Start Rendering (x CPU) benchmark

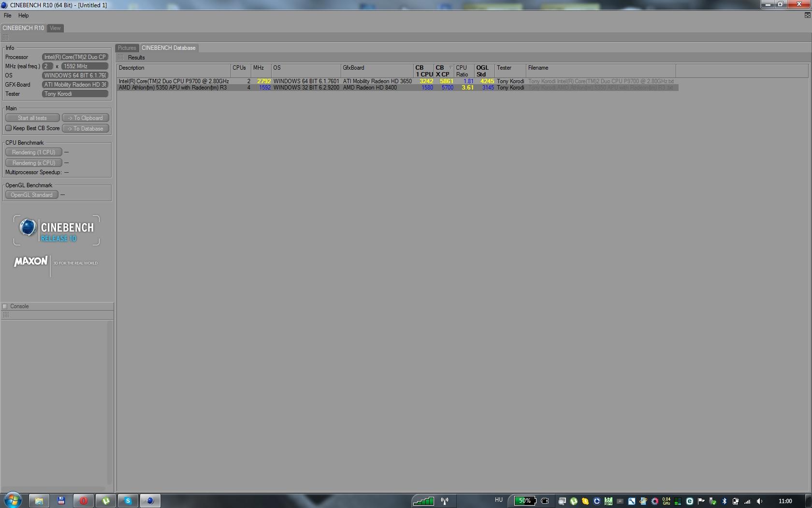click(x=34, y=163)
